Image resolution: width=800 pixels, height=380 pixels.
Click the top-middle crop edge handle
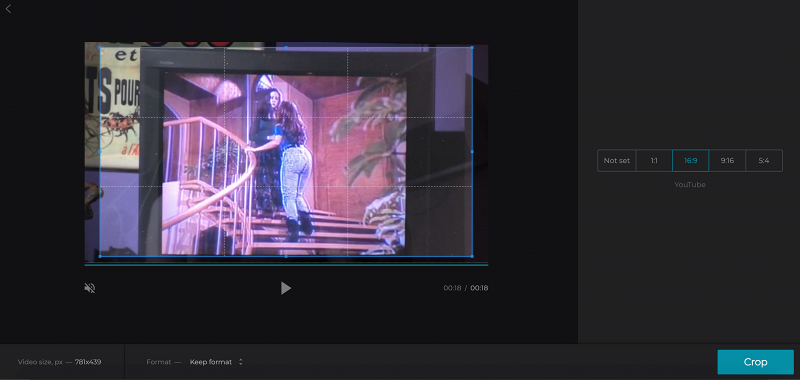pos(286,47)
